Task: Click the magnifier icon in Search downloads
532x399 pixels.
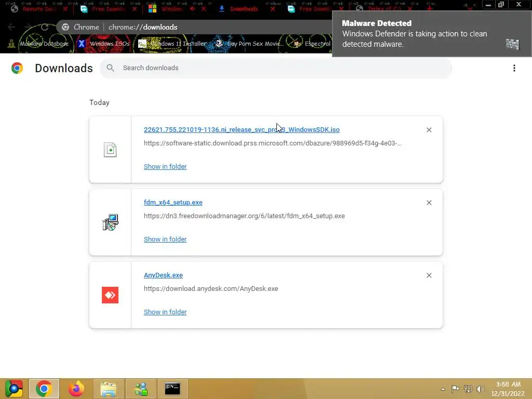Action: pyautogui.click(x=110, y=68)
